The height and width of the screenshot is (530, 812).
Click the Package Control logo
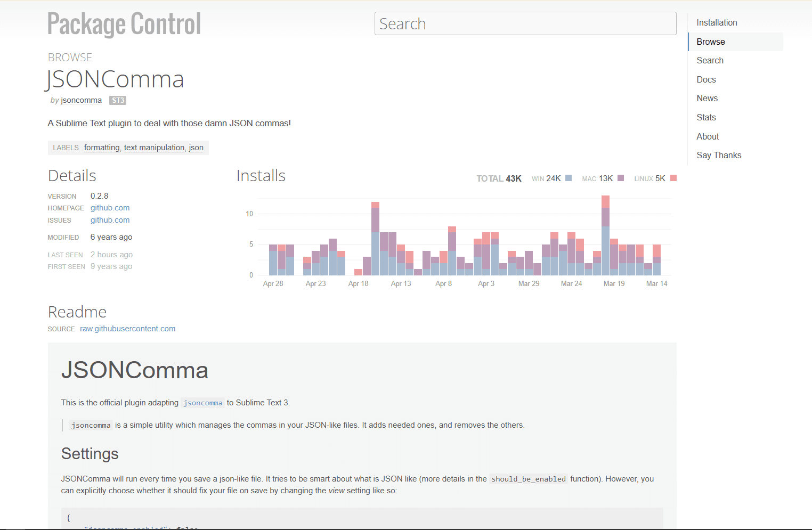pos(124,23)
